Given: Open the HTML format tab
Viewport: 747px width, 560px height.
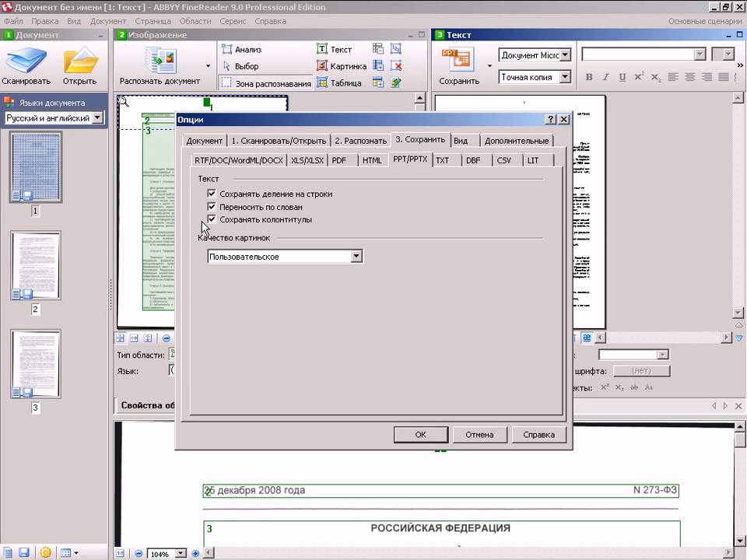Looking at the screenshot, I should point(372,160).
